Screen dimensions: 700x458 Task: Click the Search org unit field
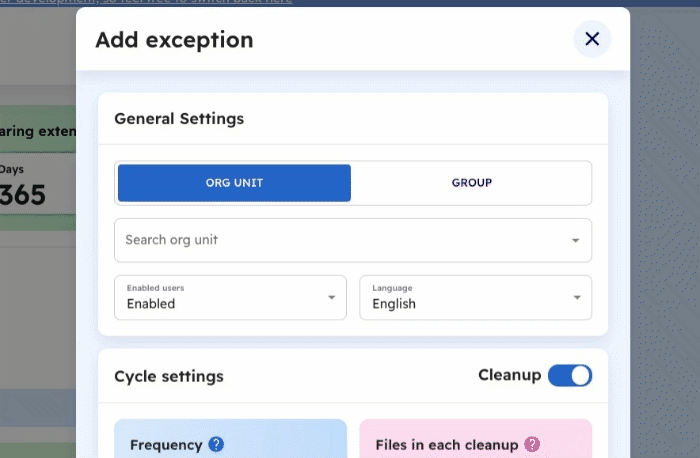[353, 240]
